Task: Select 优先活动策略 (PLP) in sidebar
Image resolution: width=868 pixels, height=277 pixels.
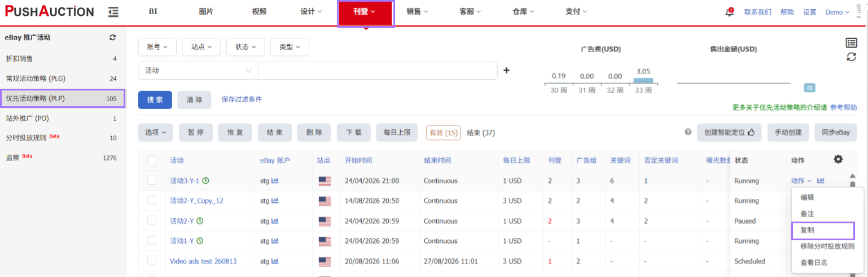Action: click(x=62, y=98)
